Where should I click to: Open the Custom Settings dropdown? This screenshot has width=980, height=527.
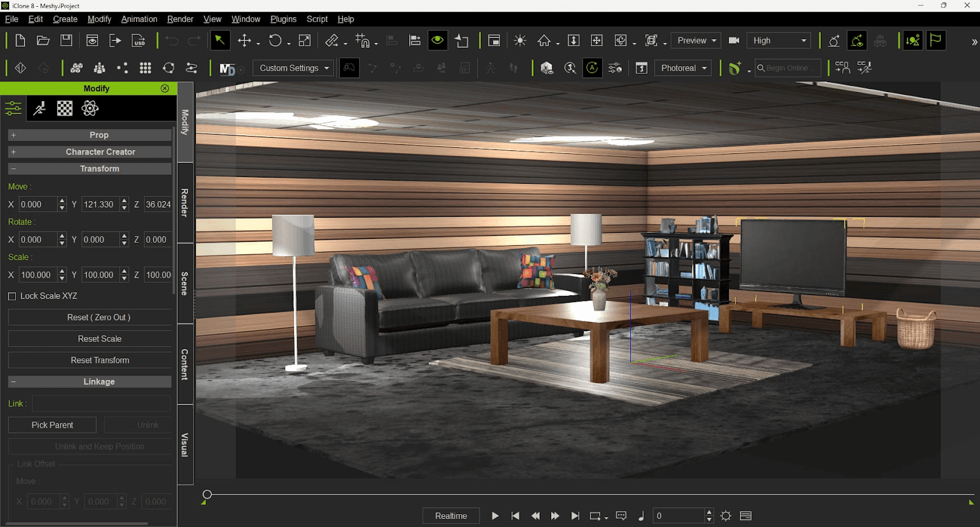pos(293,68)
